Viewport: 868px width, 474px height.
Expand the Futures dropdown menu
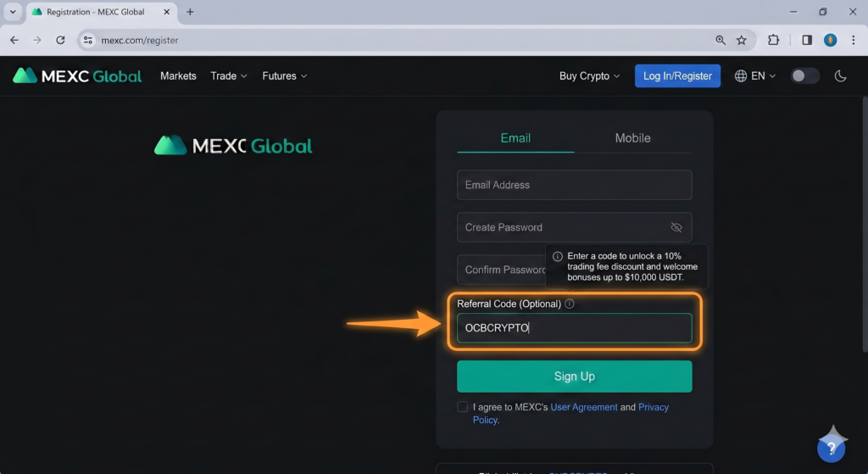(285, 75)
